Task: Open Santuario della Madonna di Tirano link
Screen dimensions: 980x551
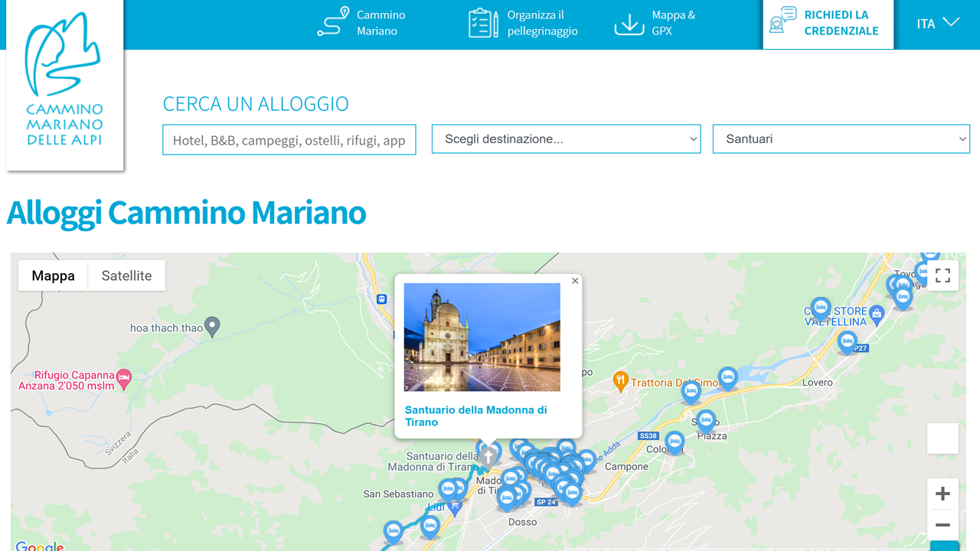Action: (475, 416)
